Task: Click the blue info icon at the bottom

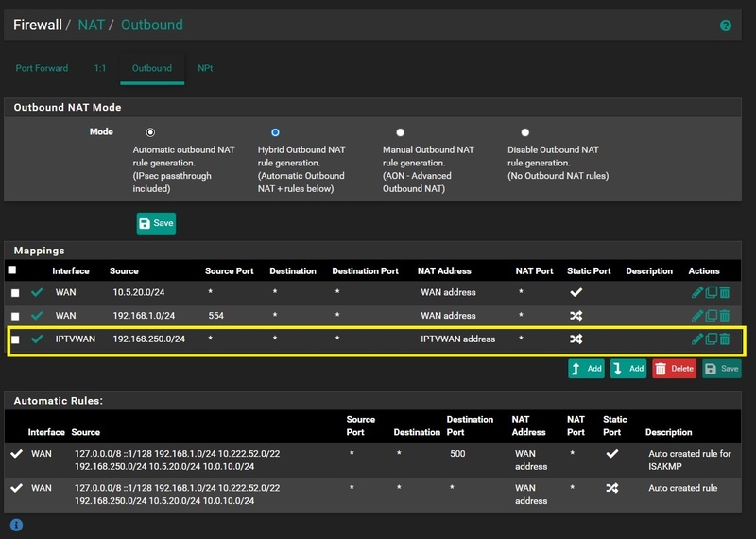Action: coord(16,525)
